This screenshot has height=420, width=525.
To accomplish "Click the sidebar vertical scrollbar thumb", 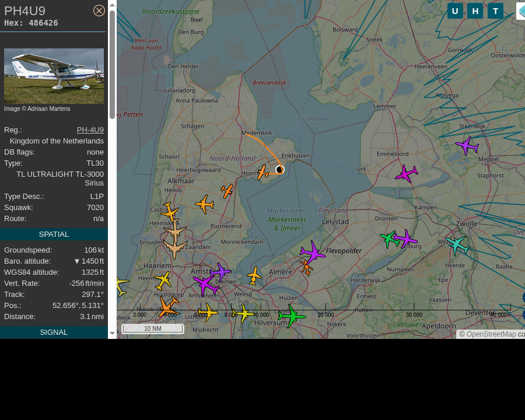I will 112,65.
